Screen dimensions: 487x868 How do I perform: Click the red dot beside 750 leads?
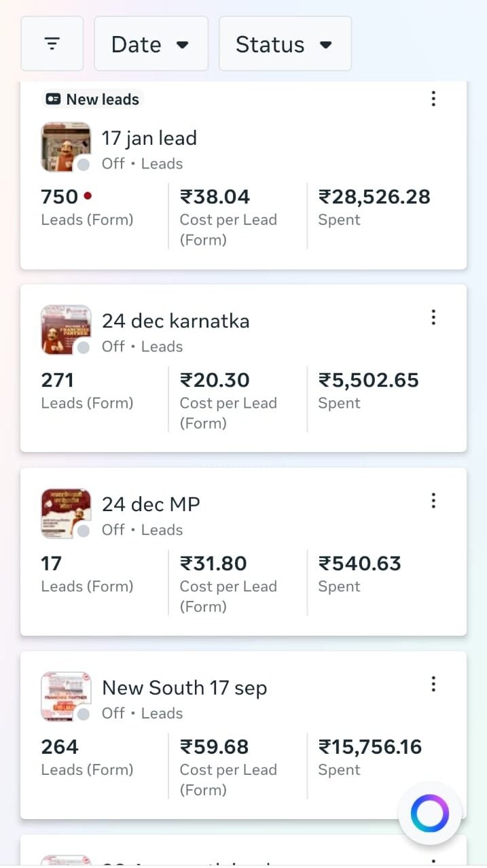88,196
